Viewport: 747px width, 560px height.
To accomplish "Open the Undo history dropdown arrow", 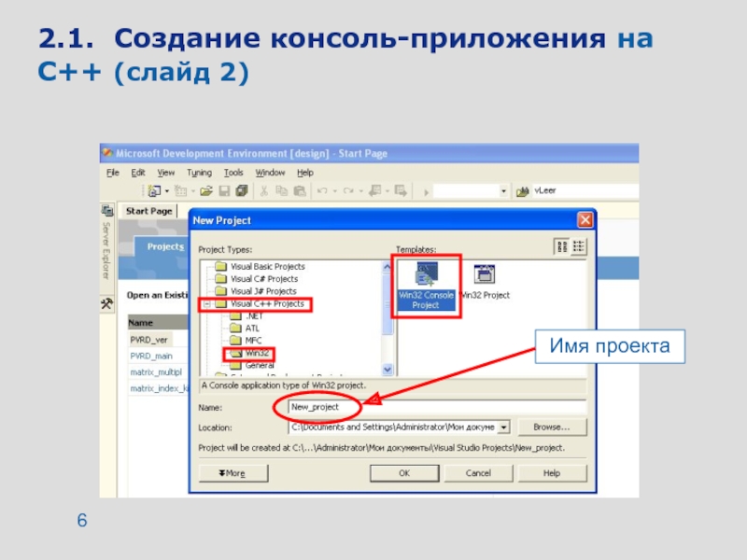I will [335, 191].
